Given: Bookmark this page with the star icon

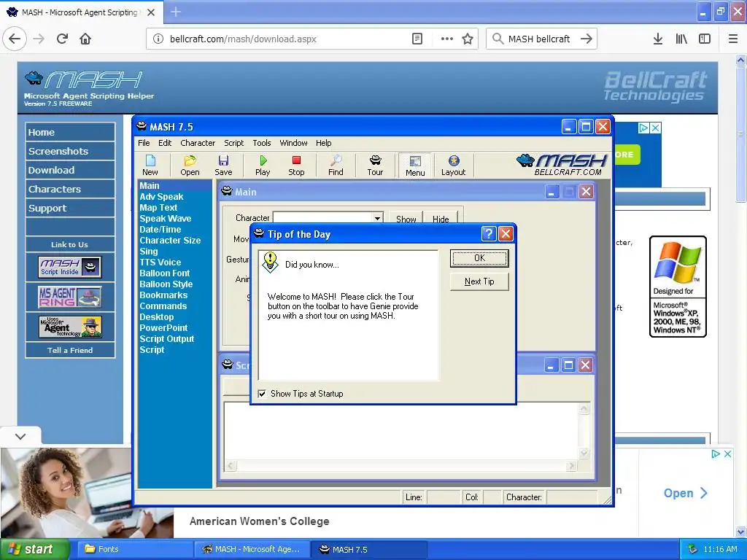Looking at the screenshot, I should (468, 39).
